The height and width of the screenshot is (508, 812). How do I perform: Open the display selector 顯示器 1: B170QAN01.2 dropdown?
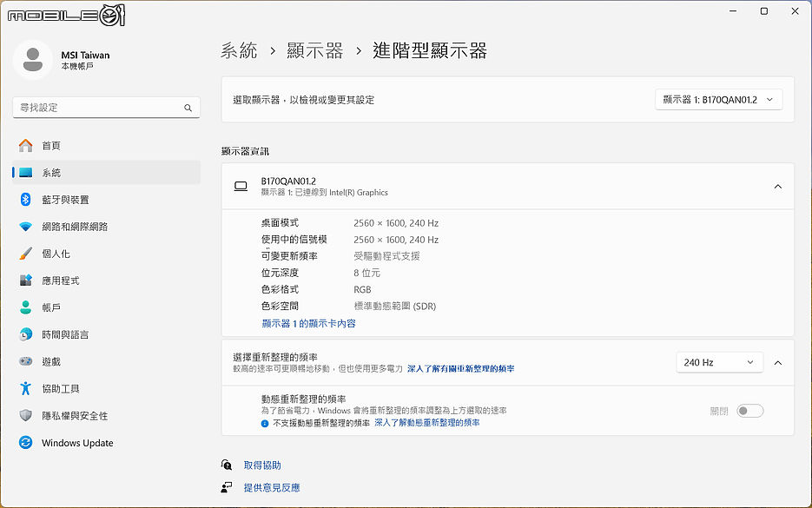(x=719, y=99)
